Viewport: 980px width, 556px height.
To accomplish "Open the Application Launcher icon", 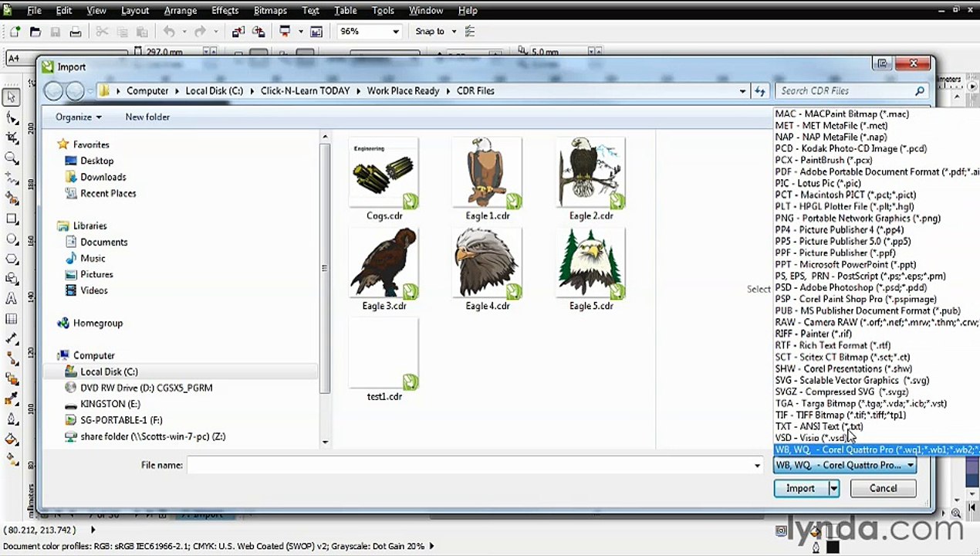I will click(x=285, y=32).
